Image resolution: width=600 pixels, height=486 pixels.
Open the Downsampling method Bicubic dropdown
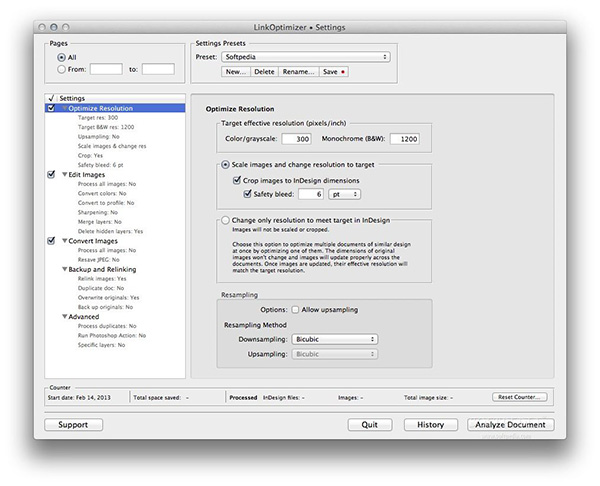click(334, 339)
